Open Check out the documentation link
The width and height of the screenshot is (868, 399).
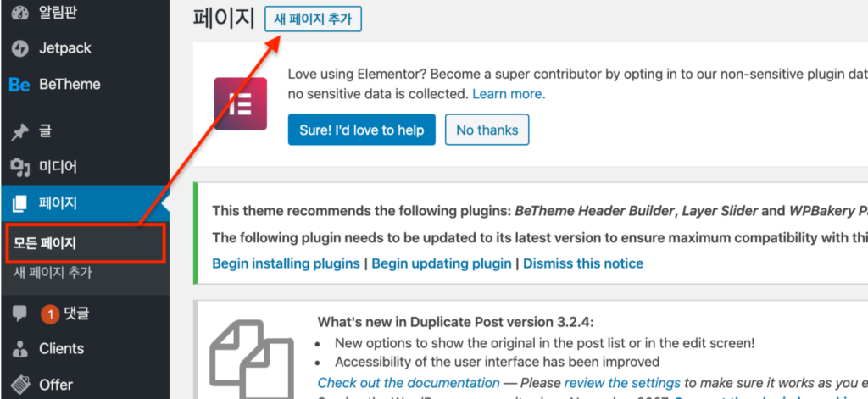pos(409,383)
